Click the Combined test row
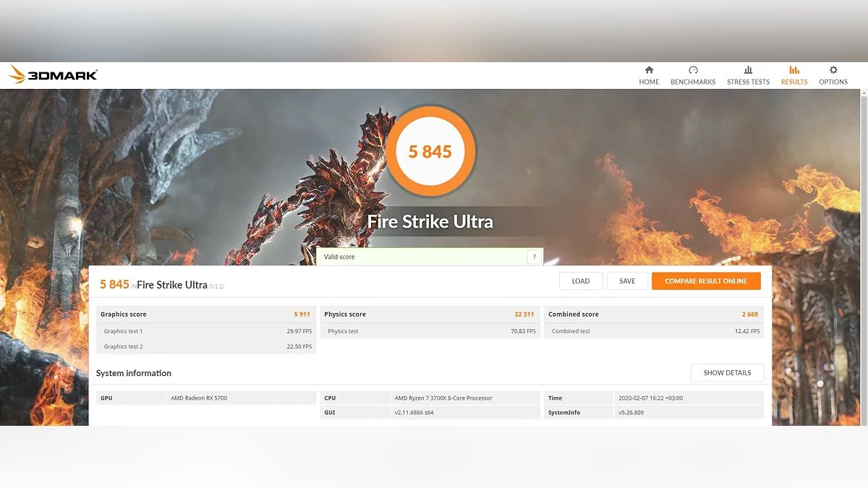The width and height of the screenshot is (868, 488). tap(654, 331)
